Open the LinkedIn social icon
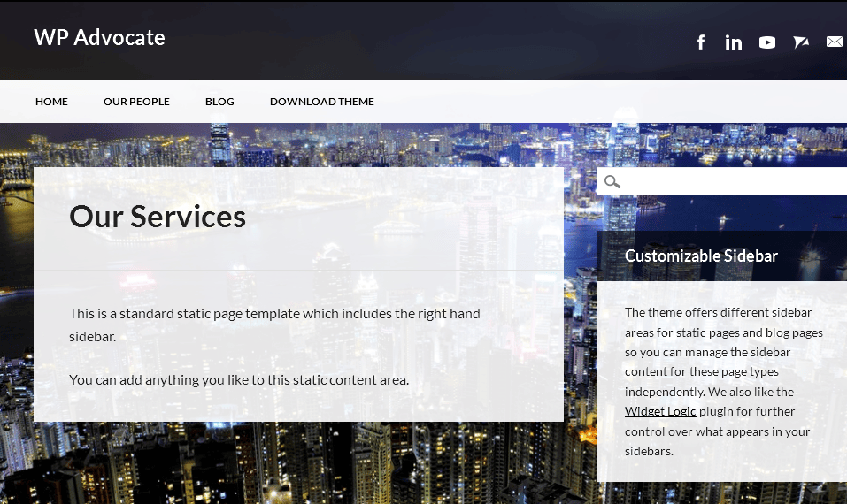Viewport: 847px width, 504px height. tap(734, 42)
